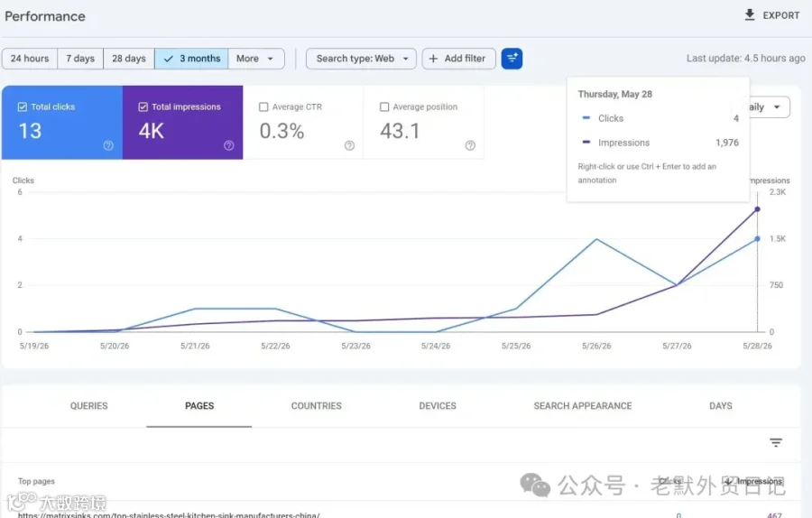Expand the More date range dropdown

pos(256,59)
